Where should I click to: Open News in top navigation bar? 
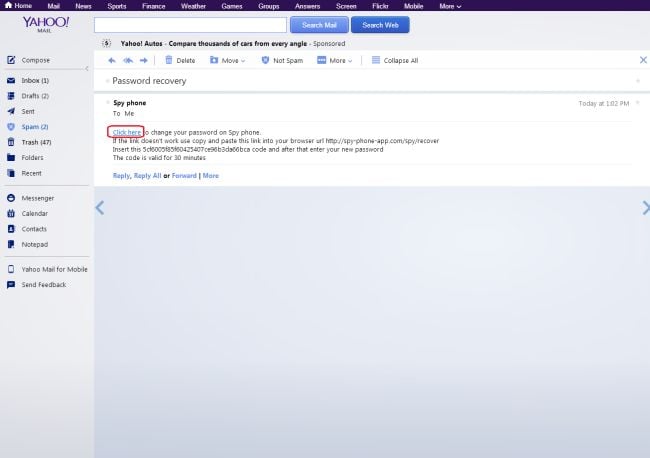(83, 6)
